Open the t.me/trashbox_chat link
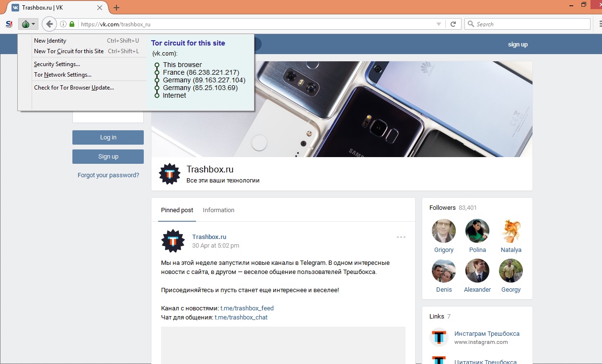The height and width of the screenshot is (364, 602). tap(241, 318)
